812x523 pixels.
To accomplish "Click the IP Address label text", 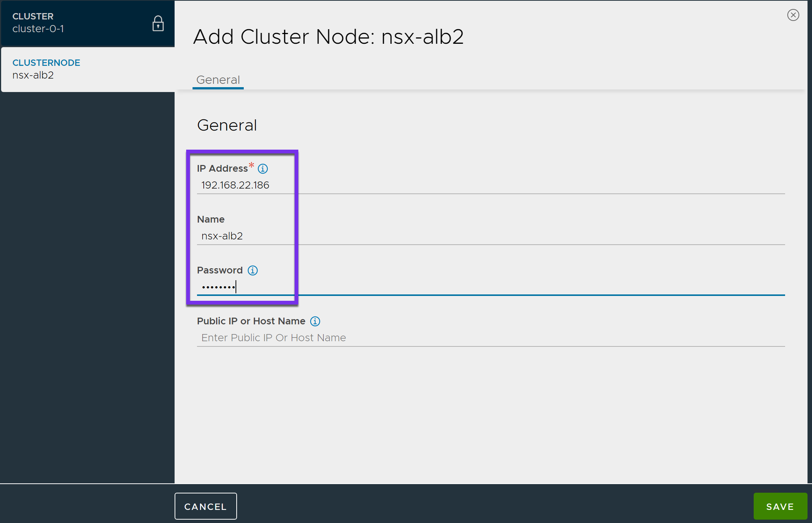I will click(222, 169).
